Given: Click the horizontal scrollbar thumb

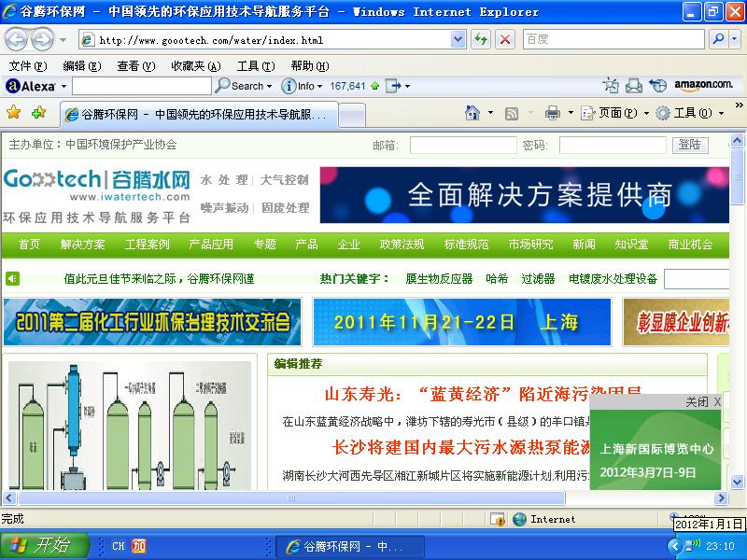Looking at the screenshot, I should 291,498.
